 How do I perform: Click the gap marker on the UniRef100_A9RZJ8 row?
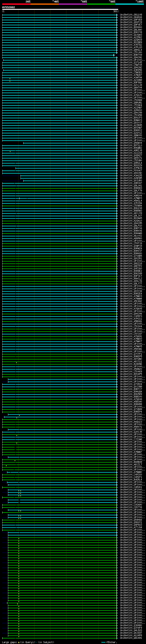click(10, 151)
